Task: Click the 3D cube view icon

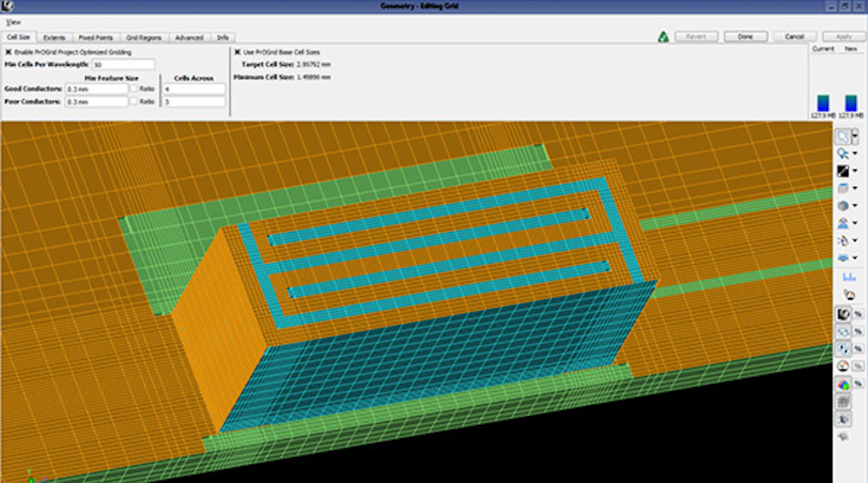Action: tap(843, 206)
